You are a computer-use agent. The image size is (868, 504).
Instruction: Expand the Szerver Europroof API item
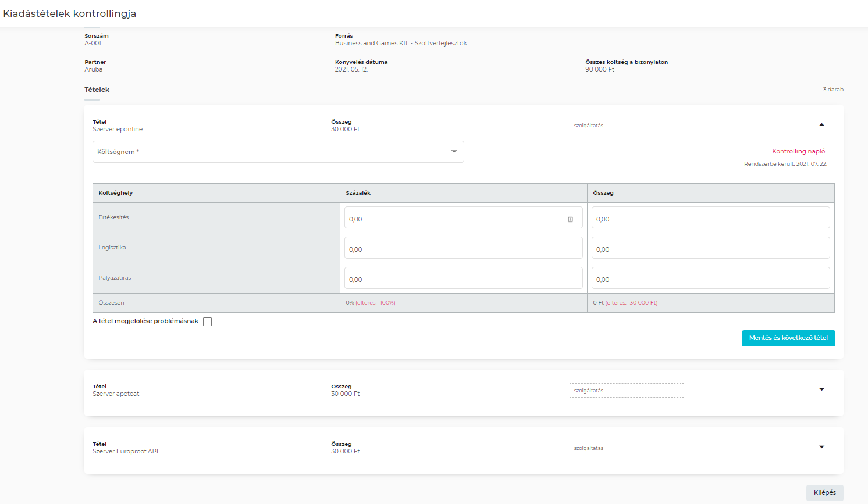[x=821, y=447]
